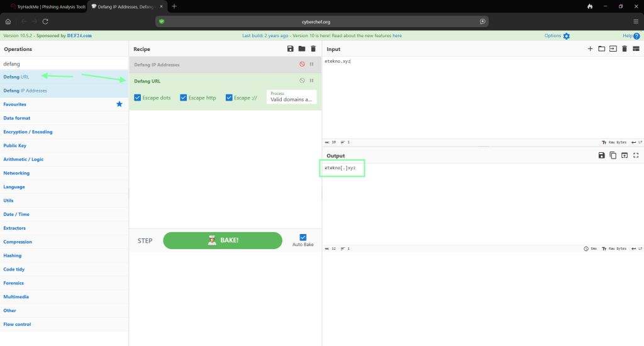Set breakpoint on Defang URL operation
Image resolution: width=644 pixels, height=346 pixels.
[312, 81]
